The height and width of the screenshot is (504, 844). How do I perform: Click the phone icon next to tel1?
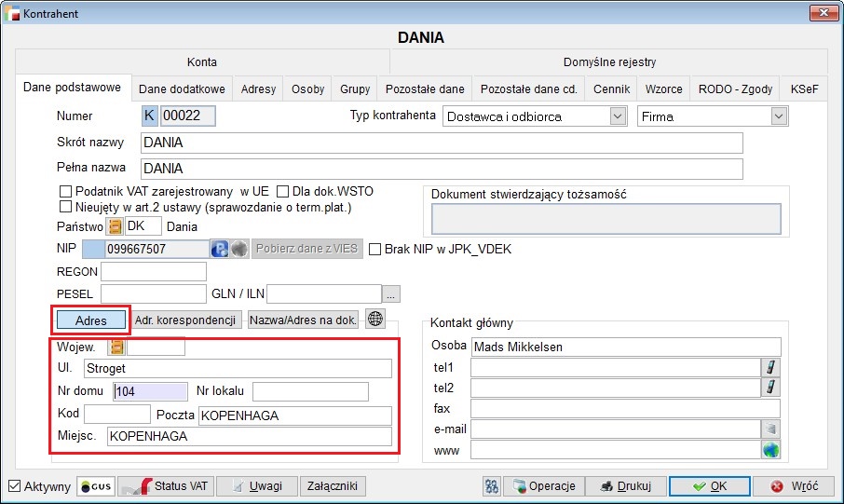pos(771,367)
